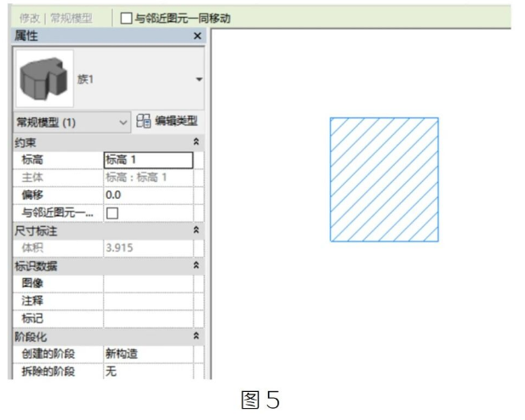Select the hatched blue model in the view

(x=384, y=179)
